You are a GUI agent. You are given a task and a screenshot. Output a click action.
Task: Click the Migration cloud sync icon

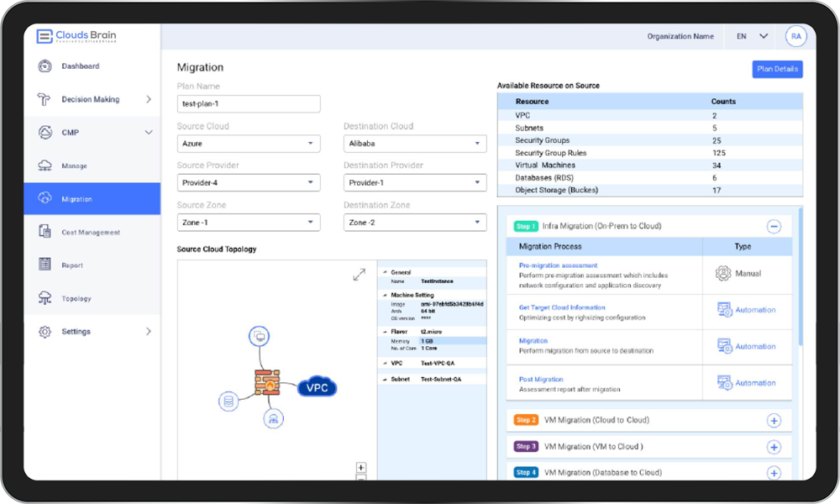click(45, 198)
